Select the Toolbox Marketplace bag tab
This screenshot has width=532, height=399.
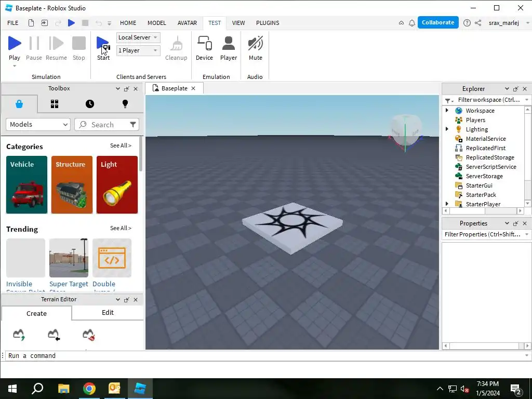pyautogui.click(x=19, y=104)
